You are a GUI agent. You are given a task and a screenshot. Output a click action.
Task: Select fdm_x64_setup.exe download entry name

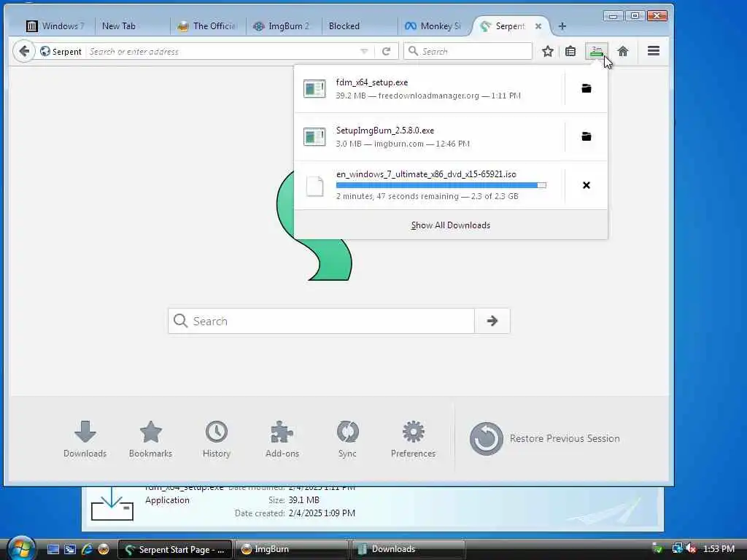coord(371,82)
